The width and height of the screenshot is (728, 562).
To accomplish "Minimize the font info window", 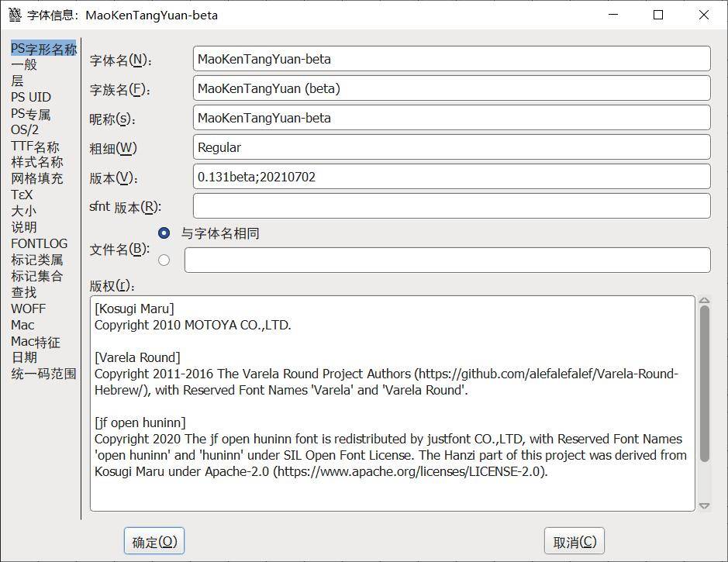I will [x=613, y=15].
